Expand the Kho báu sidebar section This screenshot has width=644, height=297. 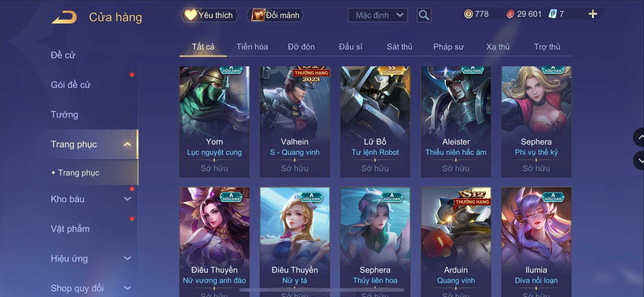click(x=127, y=199)
